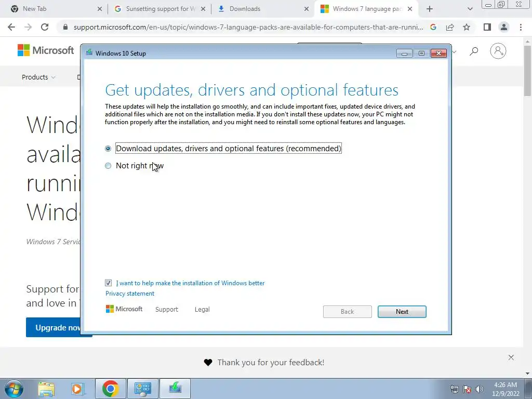The height and width of the screenshot is (399, 532).
Task: Click the page vertical scrollbar thumb
Action: point(527,70)
